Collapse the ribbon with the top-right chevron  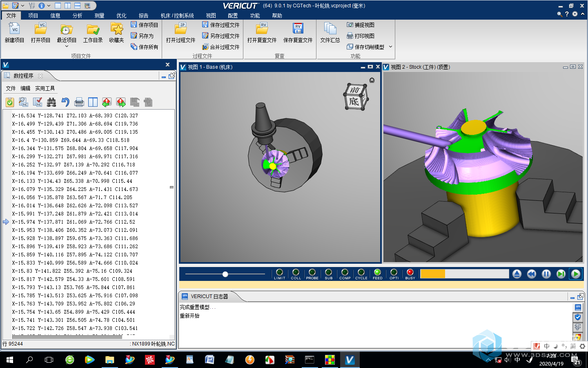[x=583, y=14]
